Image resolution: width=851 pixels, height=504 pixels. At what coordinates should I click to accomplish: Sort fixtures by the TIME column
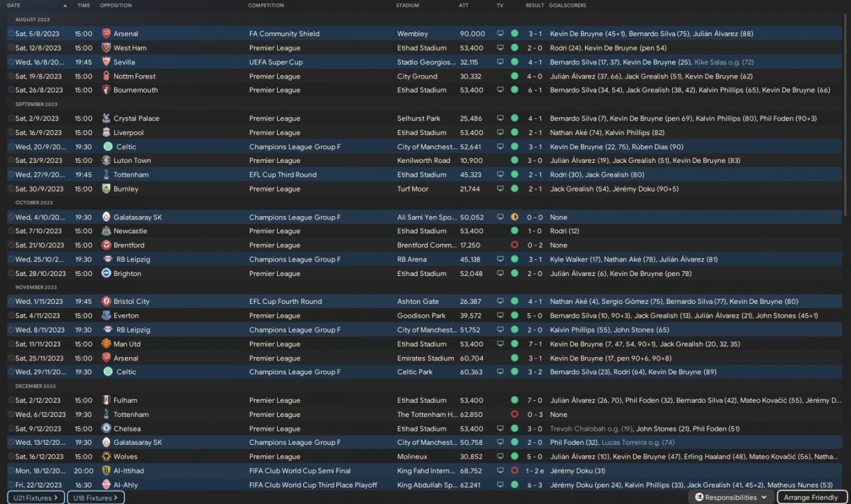84,5
